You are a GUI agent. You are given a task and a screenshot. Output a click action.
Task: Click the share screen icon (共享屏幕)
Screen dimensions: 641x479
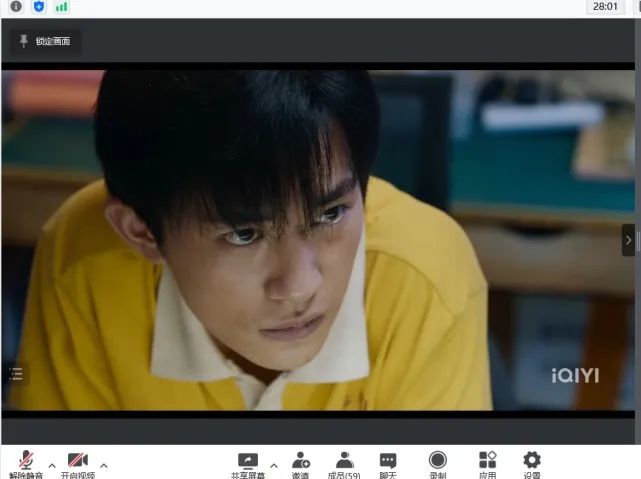tap(248, 461)
